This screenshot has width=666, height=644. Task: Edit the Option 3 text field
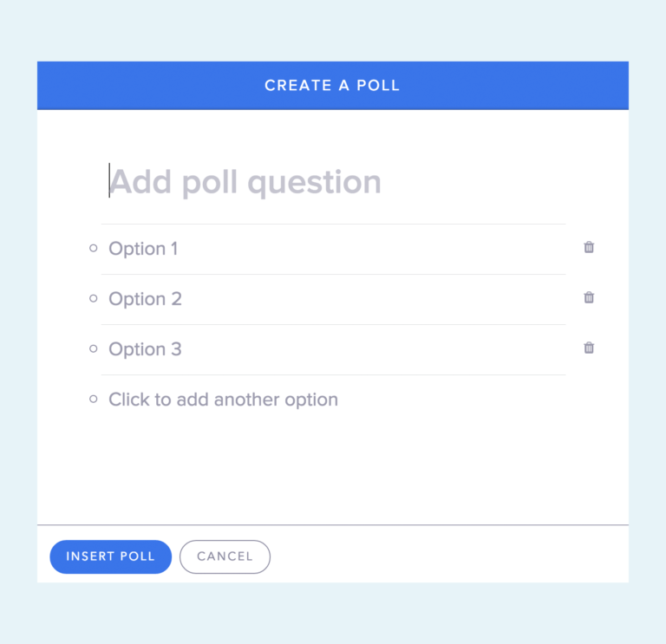pos(333,349)
